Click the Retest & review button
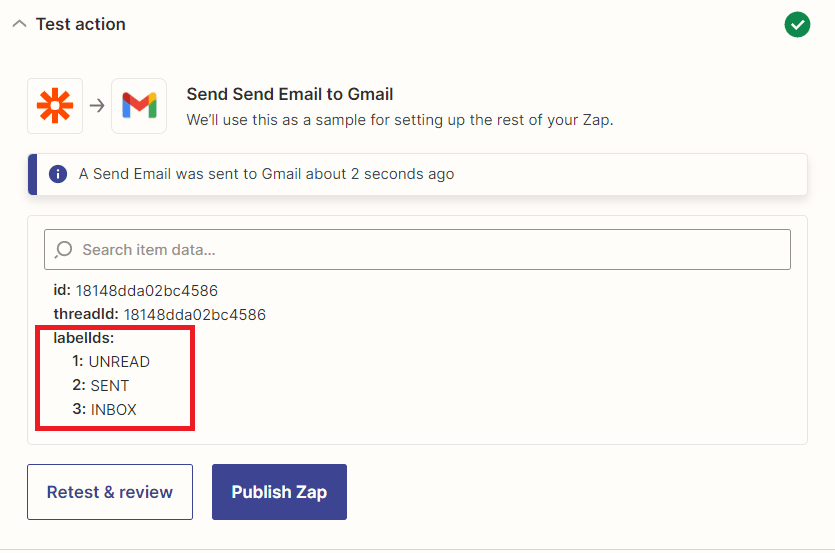The width and height of the screenshot is (835, 553). (x=110, y=492)
